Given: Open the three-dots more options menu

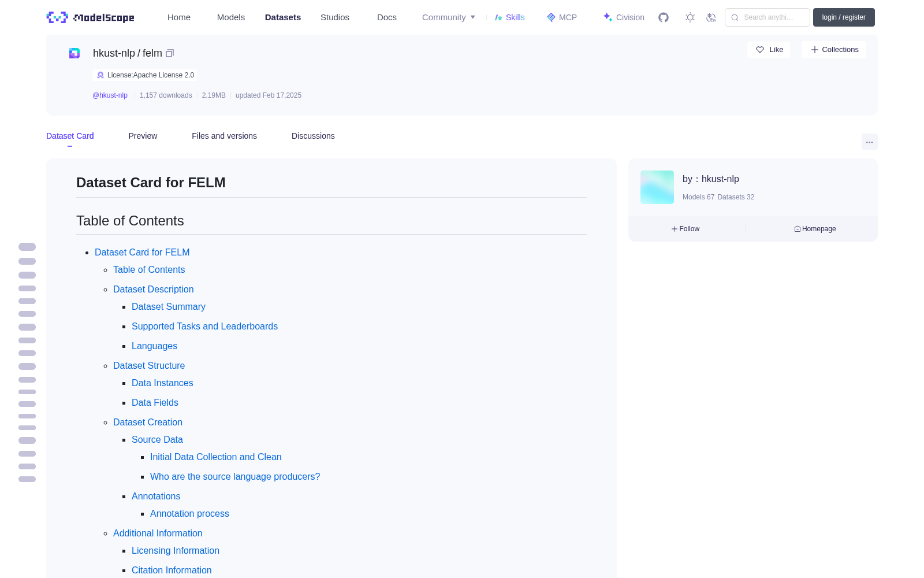Looking at the screenshot, I should [870, 142].
